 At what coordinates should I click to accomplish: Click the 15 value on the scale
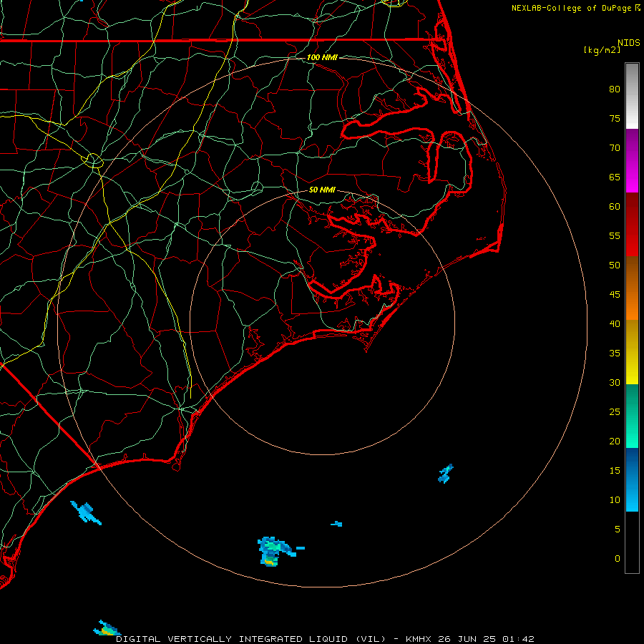click(615, 471)
